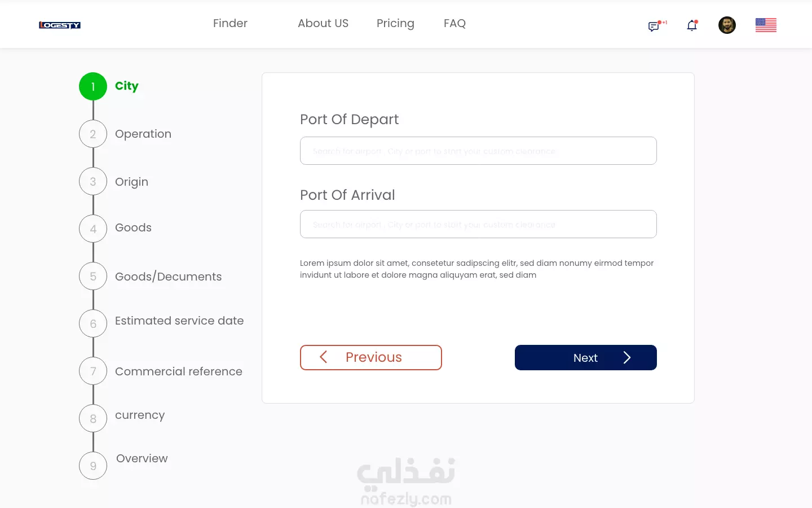This screenshot has width=812, height=508.
Task: Open the currency step
Action: coord(140,415)
